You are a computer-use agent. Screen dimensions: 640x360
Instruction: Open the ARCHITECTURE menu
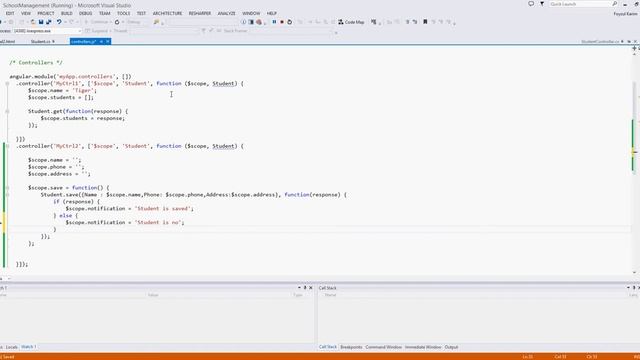pos(167,13)
